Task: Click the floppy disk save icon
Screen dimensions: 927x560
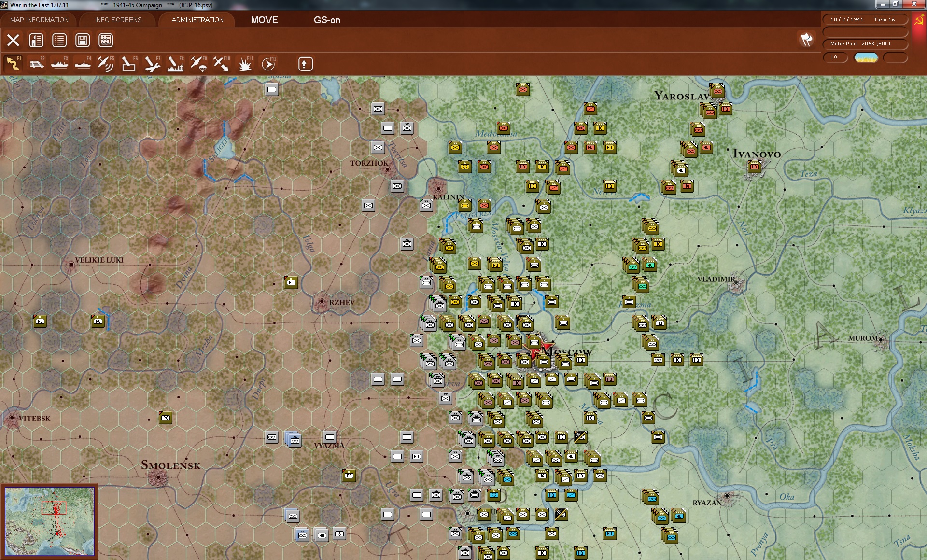Action: pyautogui.click(x=83, y=40)
